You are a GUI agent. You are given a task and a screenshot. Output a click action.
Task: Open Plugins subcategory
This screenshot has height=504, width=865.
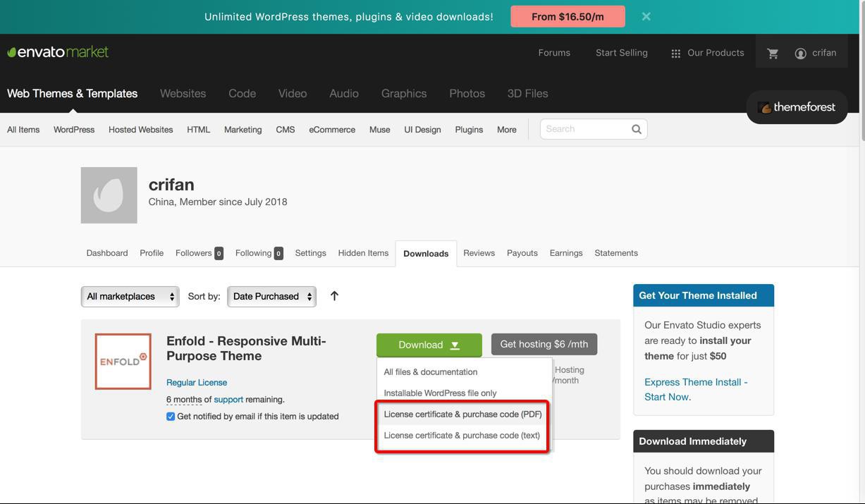469,130
